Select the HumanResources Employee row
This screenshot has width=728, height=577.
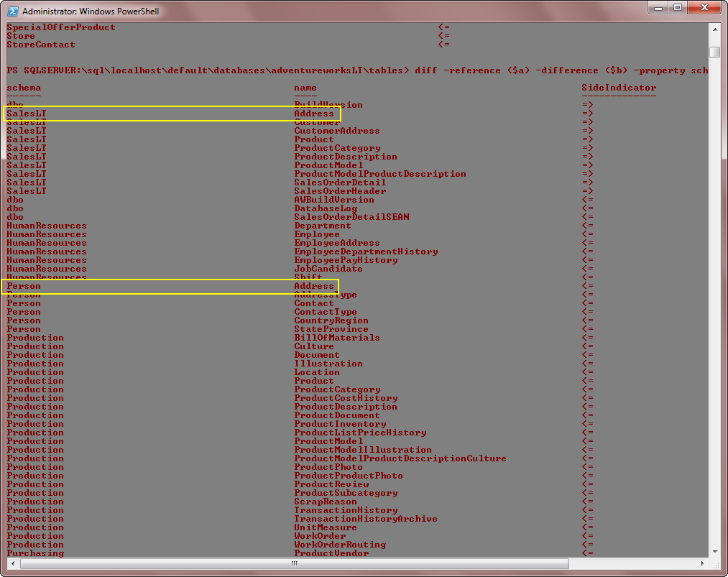pos(317,234)
